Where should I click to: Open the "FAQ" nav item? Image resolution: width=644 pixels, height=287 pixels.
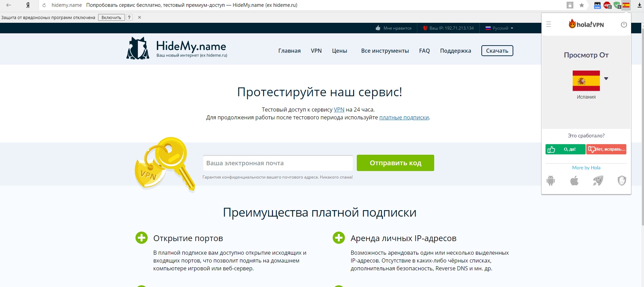[x=424, y=51]
